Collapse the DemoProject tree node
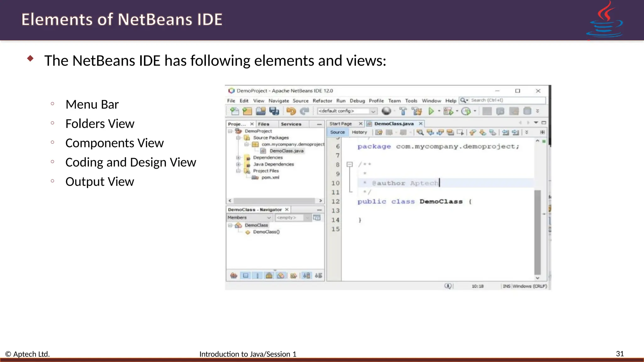Image resolution: width=644 pixels, height=362 pixels. [x=230, y=131]
